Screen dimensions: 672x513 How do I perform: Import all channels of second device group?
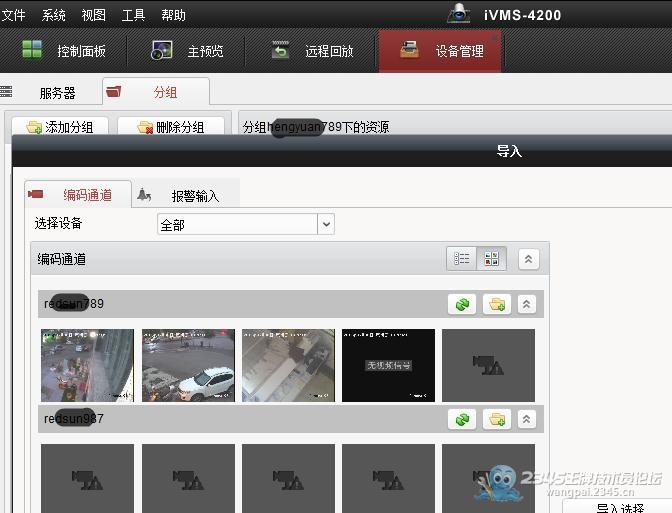(x=495, y=420)
